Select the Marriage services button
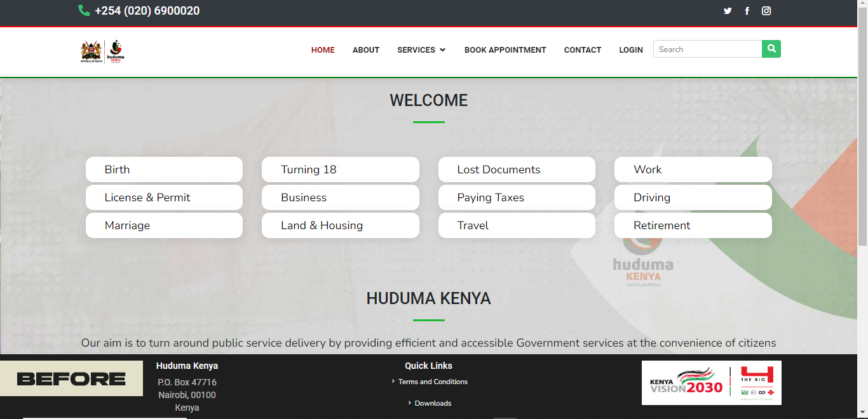 (164, 225)
